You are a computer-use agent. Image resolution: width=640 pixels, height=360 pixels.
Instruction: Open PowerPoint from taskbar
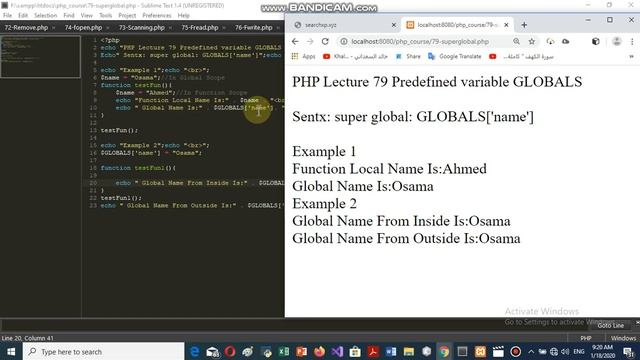(302, 351)
